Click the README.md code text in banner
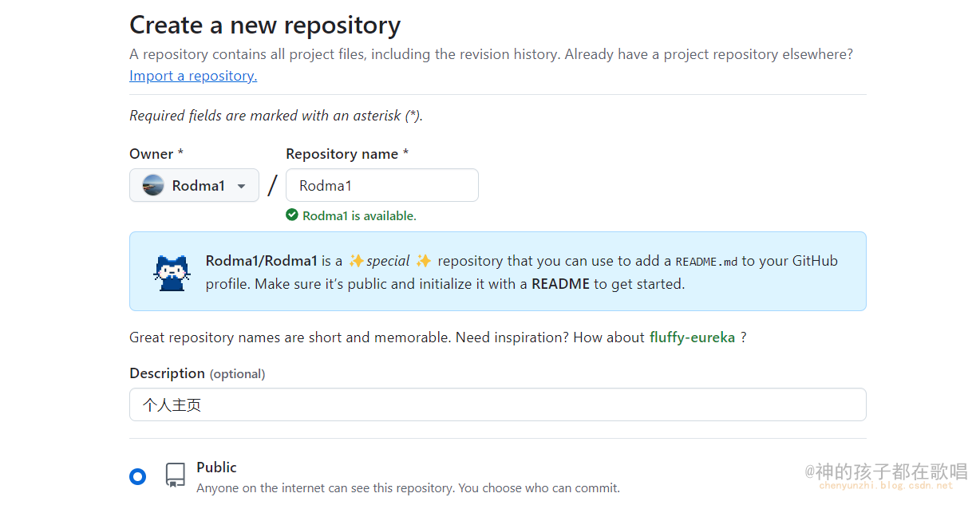Screen dimensions: 980x505 (x=706, y=262)
